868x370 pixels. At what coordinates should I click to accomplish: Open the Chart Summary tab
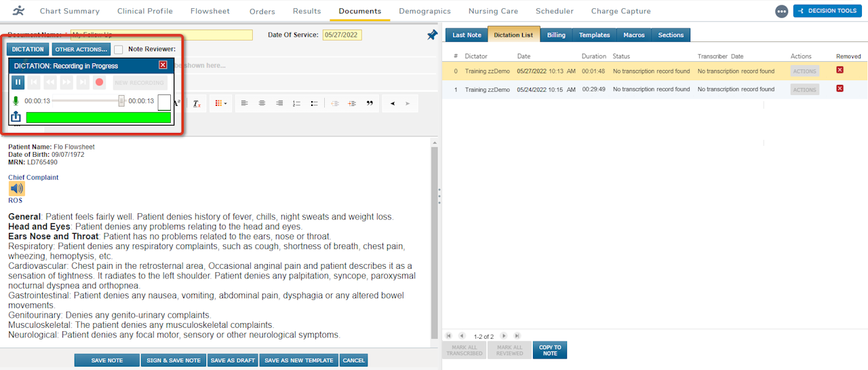click(x=70, y=11)
